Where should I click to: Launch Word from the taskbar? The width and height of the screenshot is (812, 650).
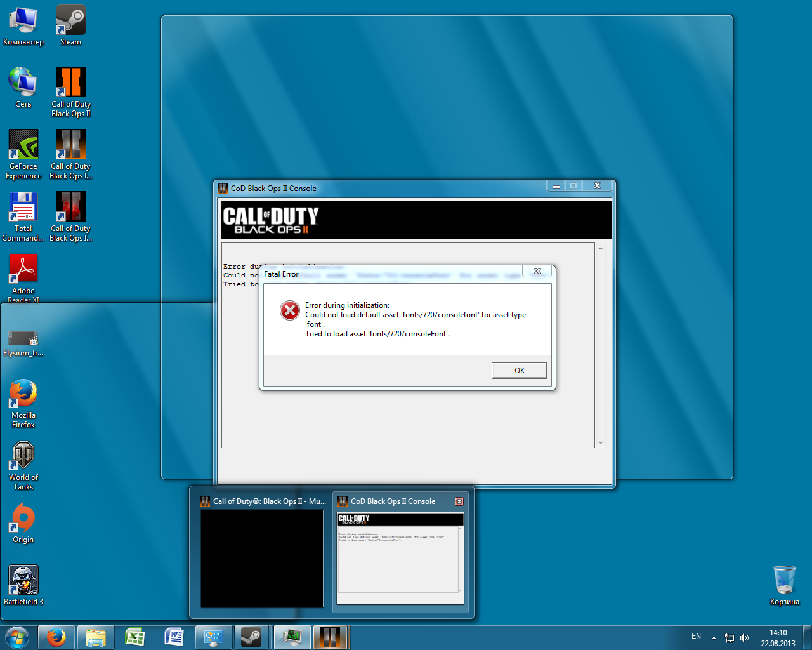pos(174,637)
